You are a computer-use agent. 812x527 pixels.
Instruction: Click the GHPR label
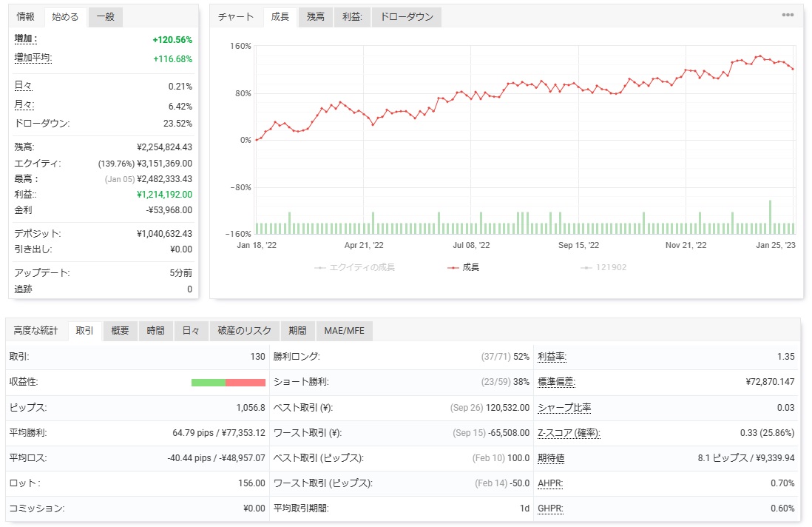(x=550, y=508)
